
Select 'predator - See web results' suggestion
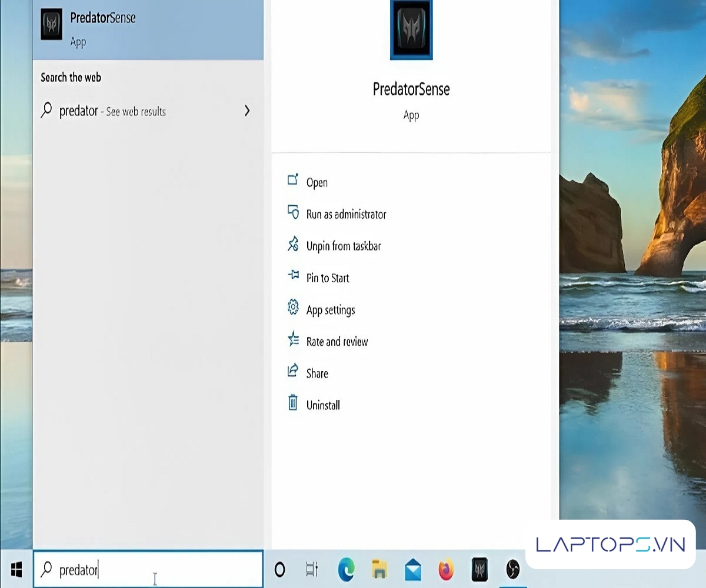point(148,111)
